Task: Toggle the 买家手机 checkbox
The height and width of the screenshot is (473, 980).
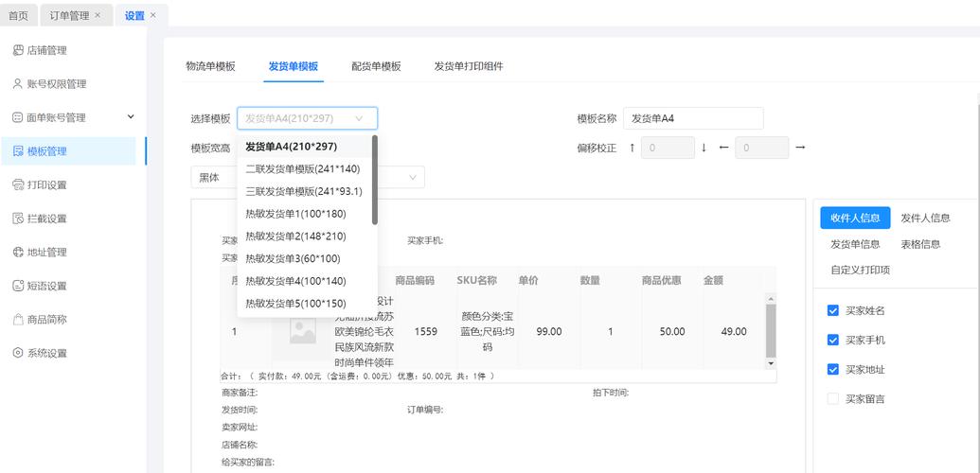Action: coord(833,340)
